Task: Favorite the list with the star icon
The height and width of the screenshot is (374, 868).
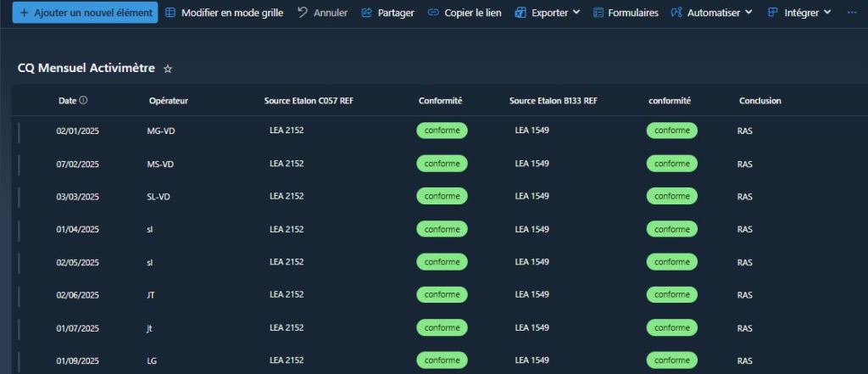Action: [168, 69]
